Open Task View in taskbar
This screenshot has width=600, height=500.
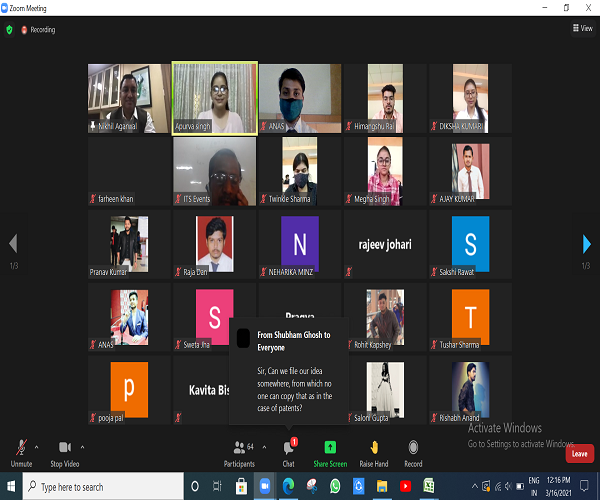click(217, 486)
